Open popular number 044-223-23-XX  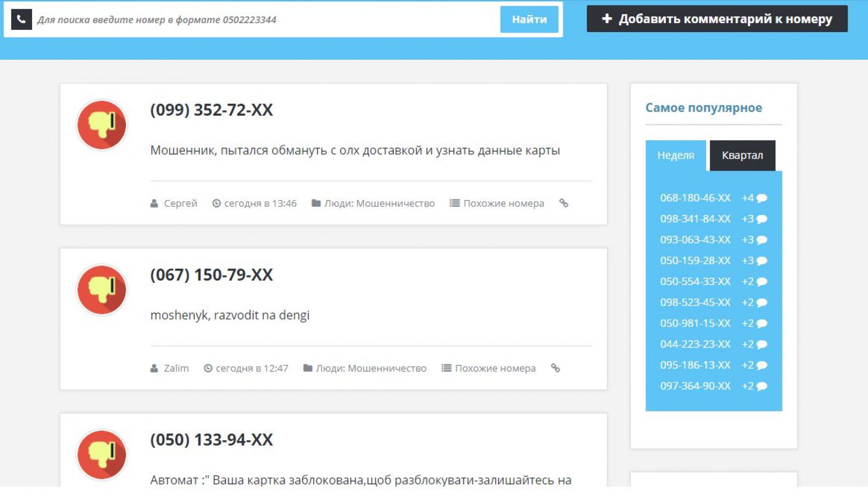pos(695,344)
